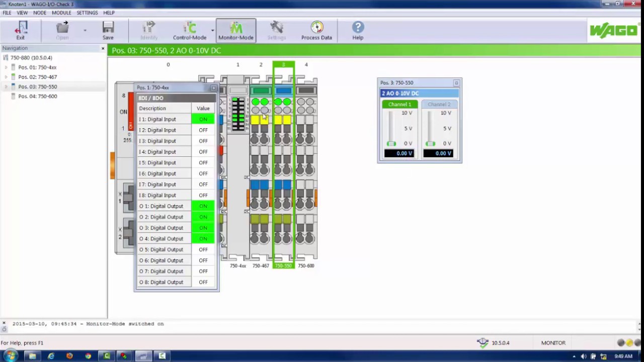Toggle O 1: Digital Output ON value
The image size is (644, 362).
point(203,206)
